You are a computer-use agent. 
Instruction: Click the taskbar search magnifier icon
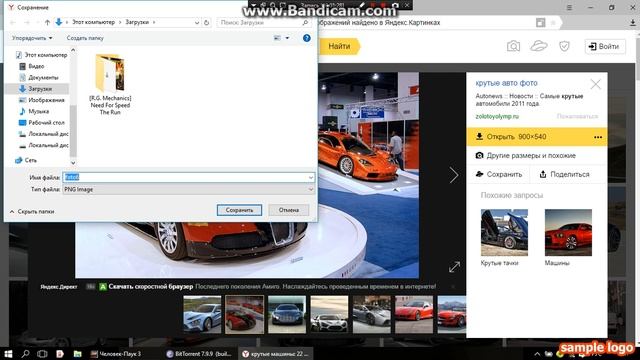click(x=25, y=353)
